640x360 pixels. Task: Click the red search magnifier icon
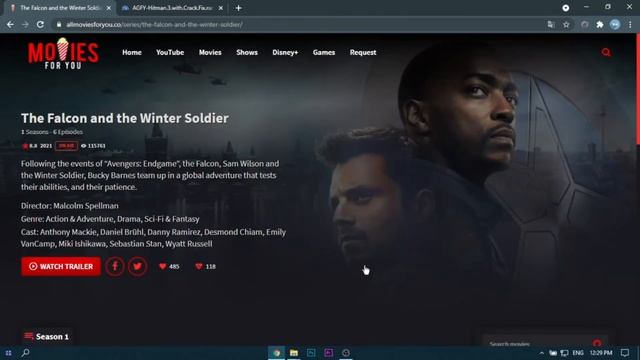coord(606,52)
